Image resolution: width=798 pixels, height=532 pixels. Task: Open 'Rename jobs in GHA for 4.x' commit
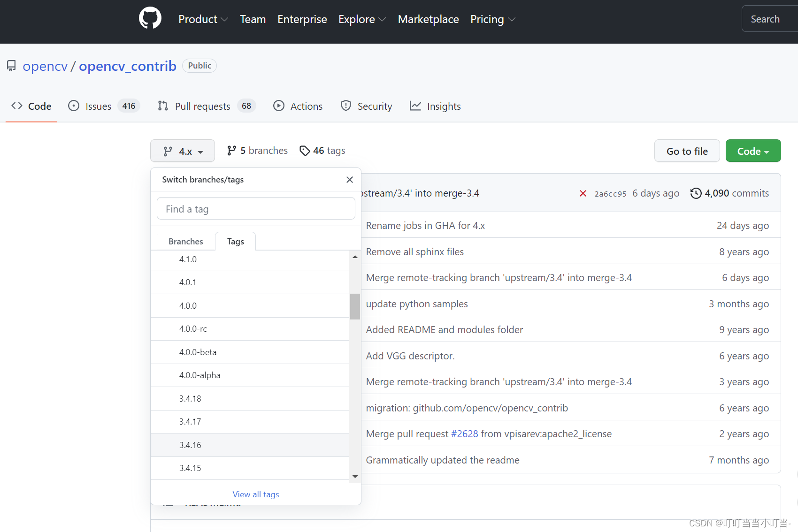425,226
